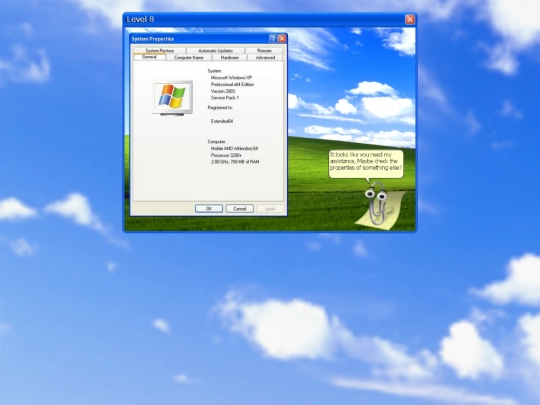
Task: Click the 'Processor 3200+' text
Action: pos(226,155)
